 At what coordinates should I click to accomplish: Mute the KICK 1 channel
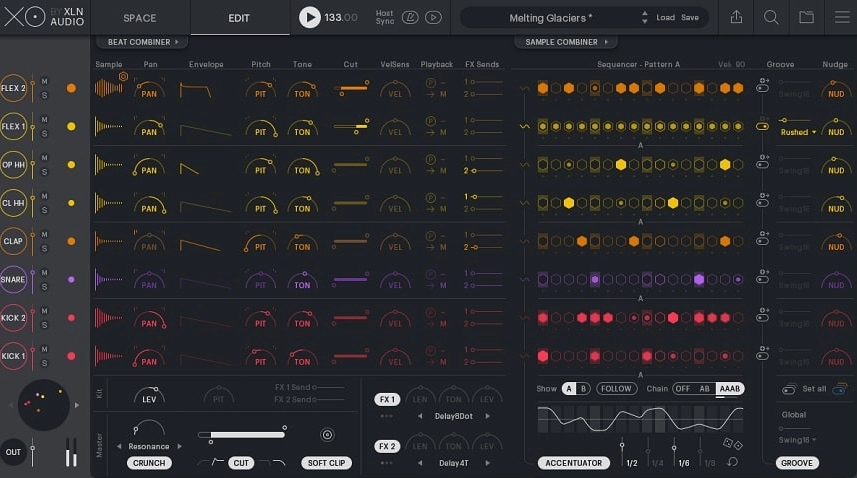[x=44, y=349]
